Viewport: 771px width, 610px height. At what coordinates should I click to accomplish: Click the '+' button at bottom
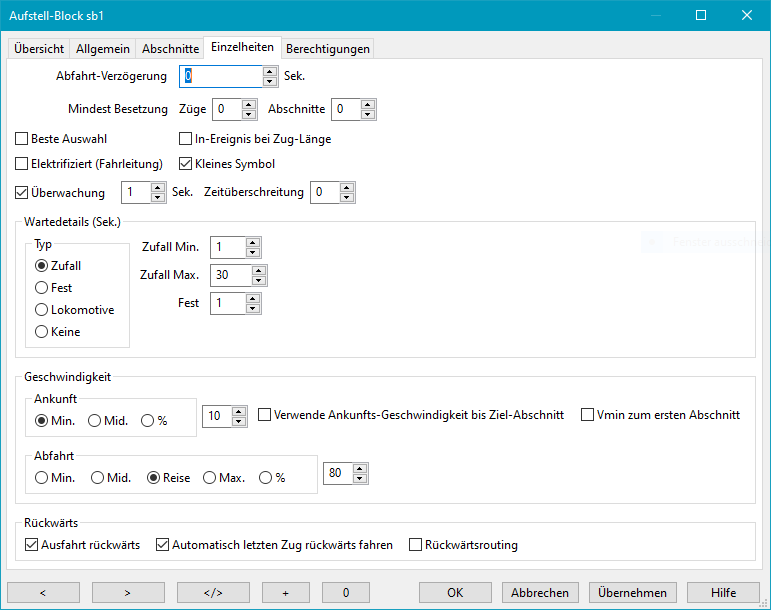(286, 592)
